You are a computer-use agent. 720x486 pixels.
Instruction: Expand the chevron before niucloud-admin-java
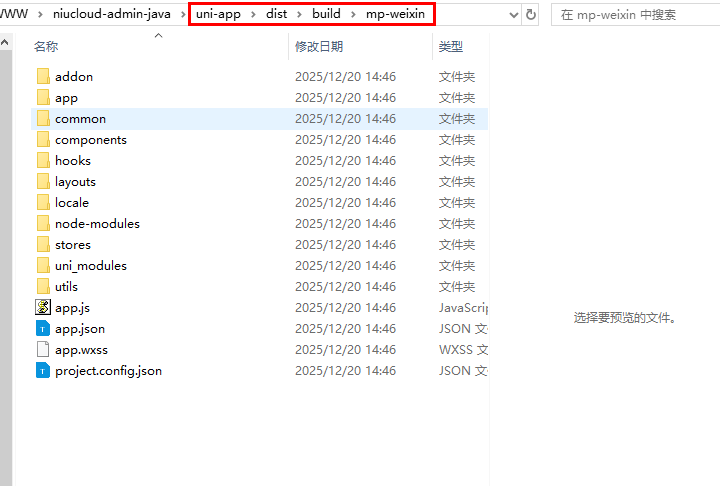point(40,15)
